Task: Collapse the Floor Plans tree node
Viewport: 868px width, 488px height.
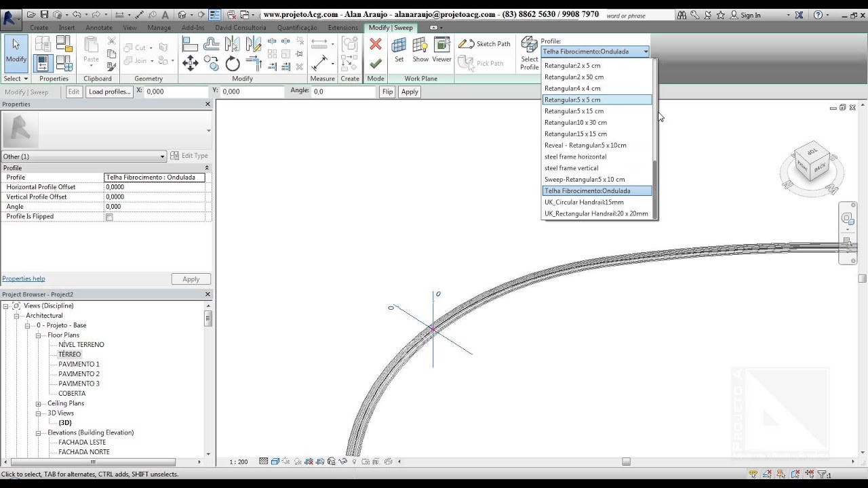Action: 39,335
